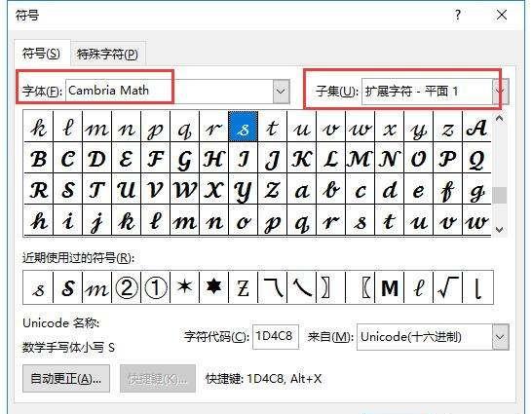
Task: Choose the square root recent symbol
Action: coord(448,287)
